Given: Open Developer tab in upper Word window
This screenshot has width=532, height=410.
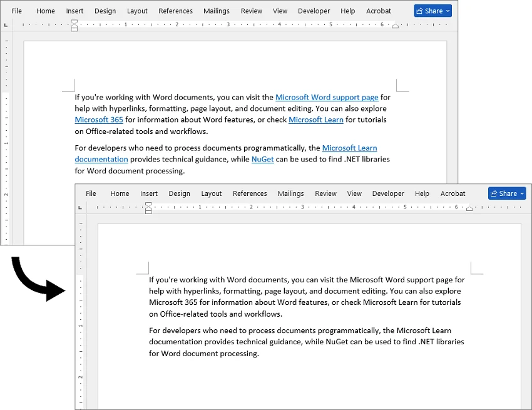Looking at the screenshot, I should click(x=314, y=11).
